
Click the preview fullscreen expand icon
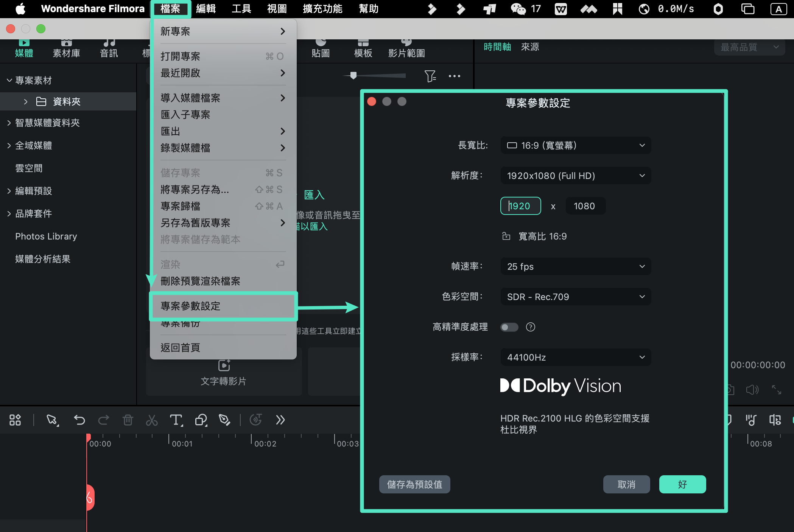[x=777, y=390]
